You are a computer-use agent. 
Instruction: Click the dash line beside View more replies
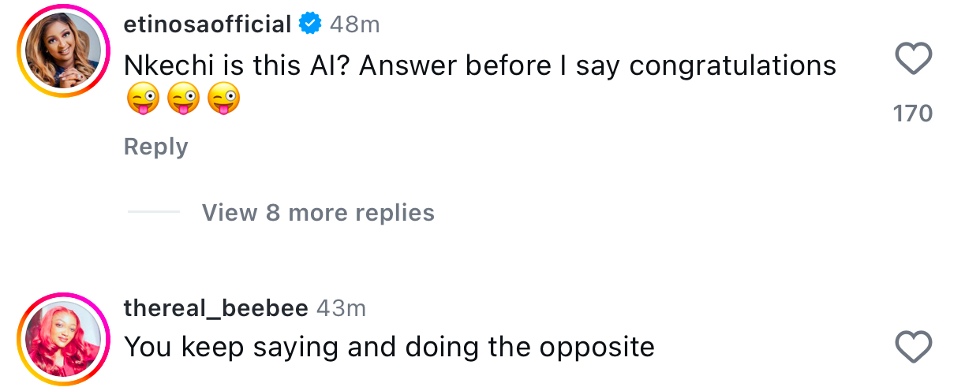coord(153,213)
